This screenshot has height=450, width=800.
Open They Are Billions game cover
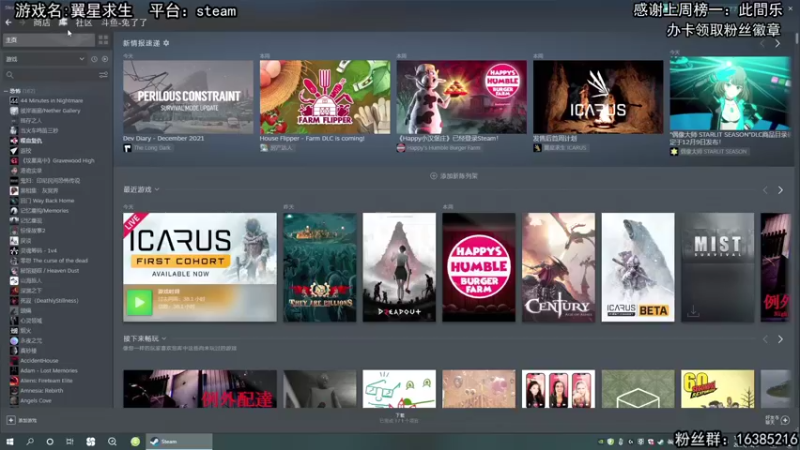320,267
